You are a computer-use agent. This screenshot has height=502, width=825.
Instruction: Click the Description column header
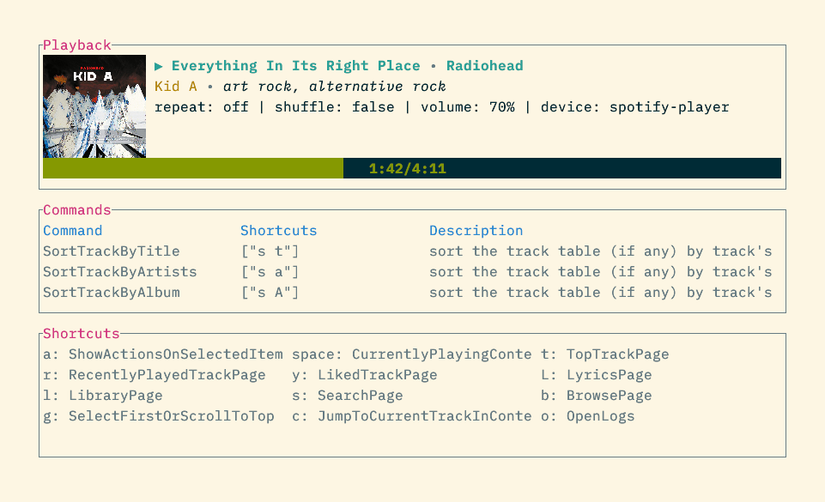[476, 230]
